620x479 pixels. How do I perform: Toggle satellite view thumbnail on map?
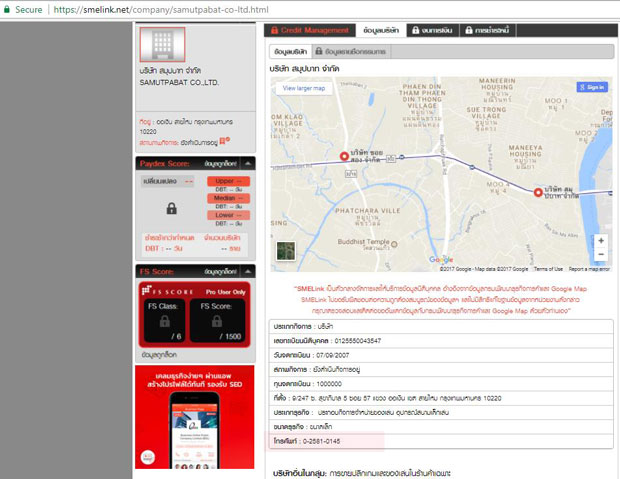[x=287, y=251]
